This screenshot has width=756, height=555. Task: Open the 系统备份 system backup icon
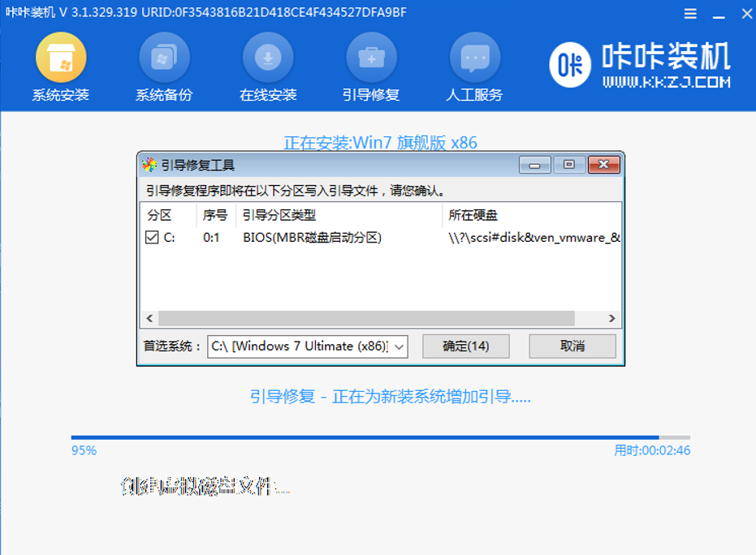(x=164, y=58)
